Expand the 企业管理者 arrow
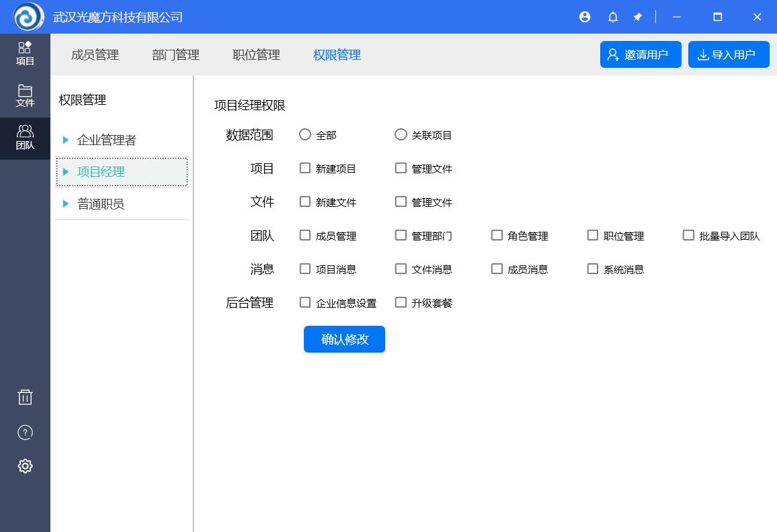The width and height of the screenshot is (777, 532). point(65,140)
